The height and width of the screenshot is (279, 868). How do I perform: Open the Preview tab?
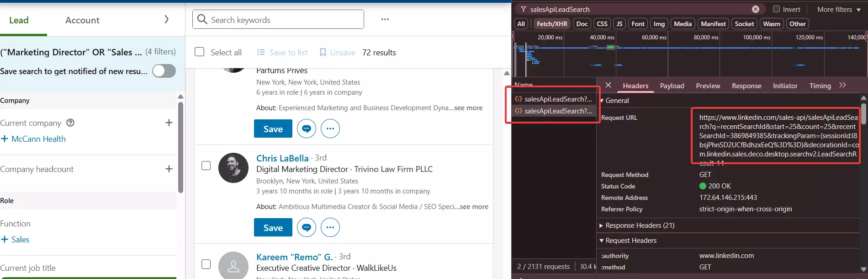(x=708, y=86)
